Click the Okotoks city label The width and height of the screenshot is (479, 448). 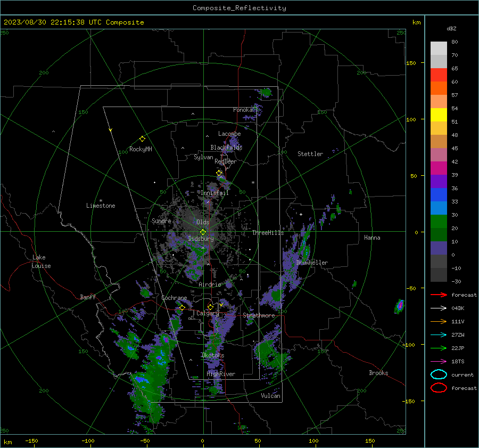click(x=213, y=355)
